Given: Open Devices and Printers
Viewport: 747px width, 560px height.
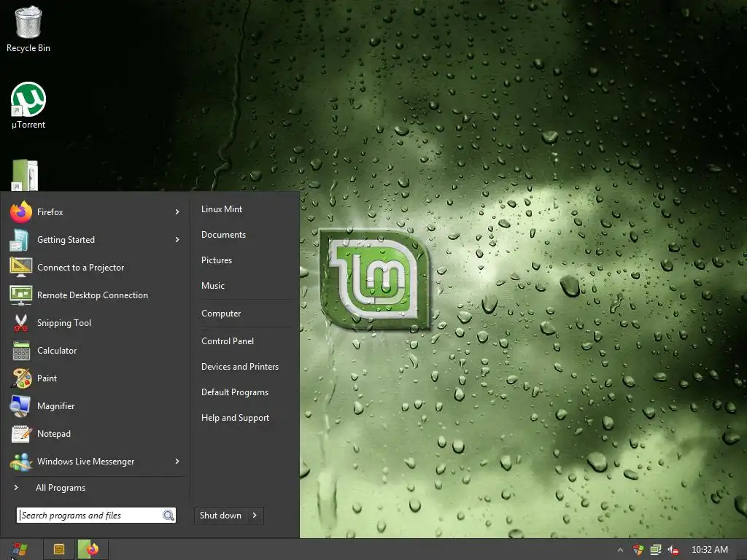Looking at the screenshot, I should click(x=239, y=367).
